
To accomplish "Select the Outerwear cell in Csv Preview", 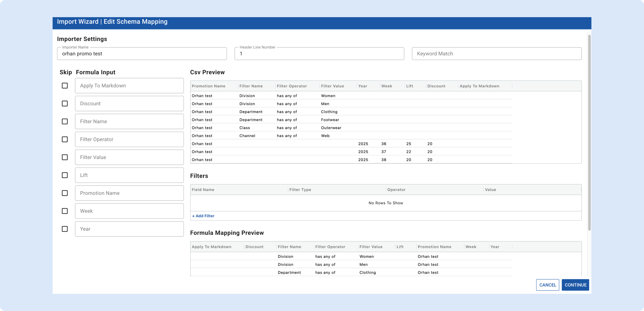I will (x=331, y=128).
